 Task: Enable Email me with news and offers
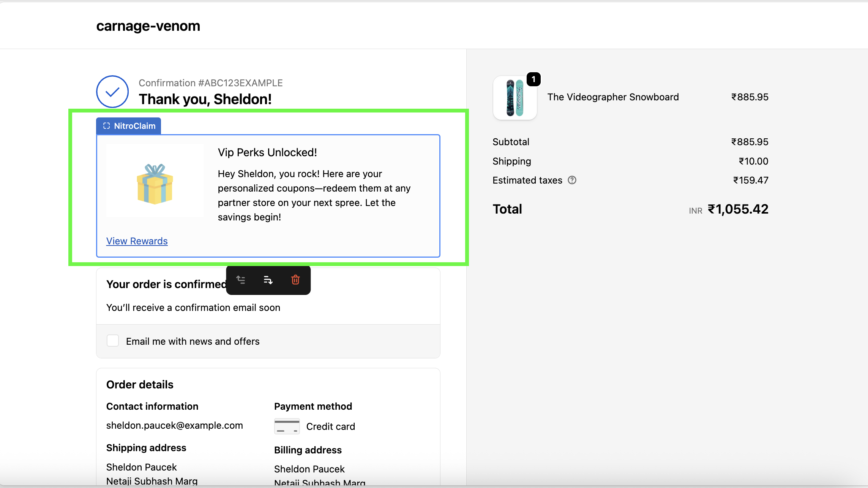point(113,341)
